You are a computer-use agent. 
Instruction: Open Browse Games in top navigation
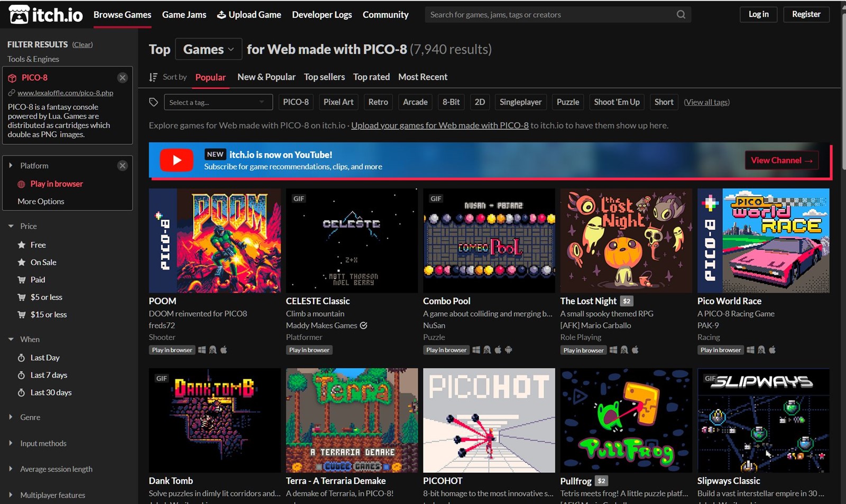coord(122,15)
